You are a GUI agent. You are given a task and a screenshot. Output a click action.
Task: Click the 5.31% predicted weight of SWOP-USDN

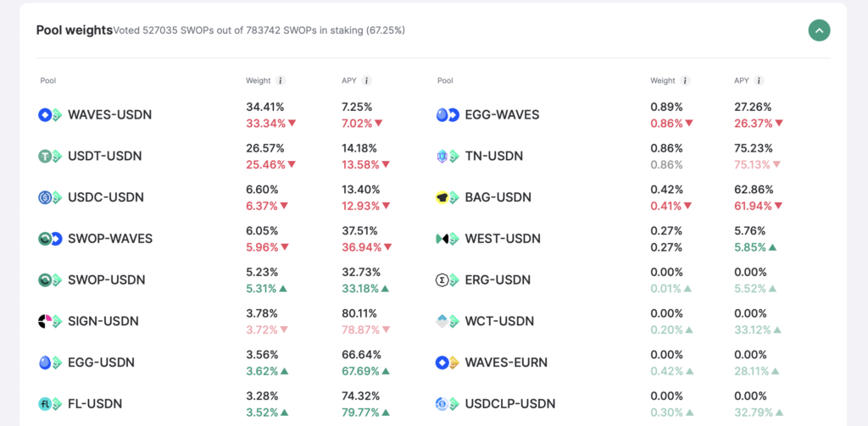[x=262, y=288]
